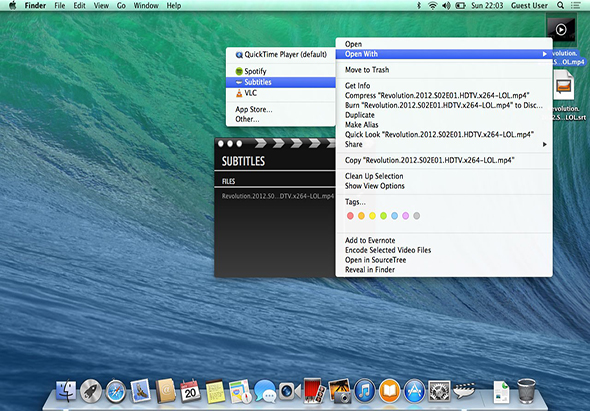This screenshot has width=590, height=411.
Task: Choose Clean Up Selection
Action: [x=374, y=176]
